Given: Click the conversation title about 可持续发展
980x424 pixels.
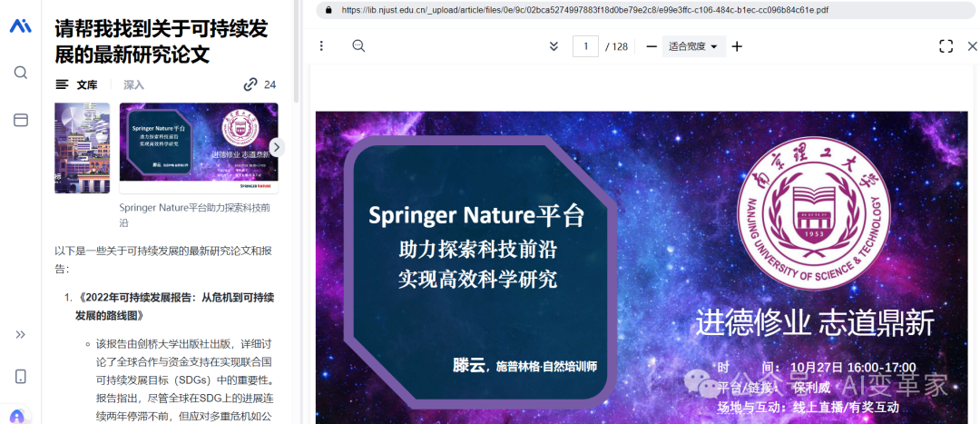Looking at the screenshot, I should coord(162,42).
